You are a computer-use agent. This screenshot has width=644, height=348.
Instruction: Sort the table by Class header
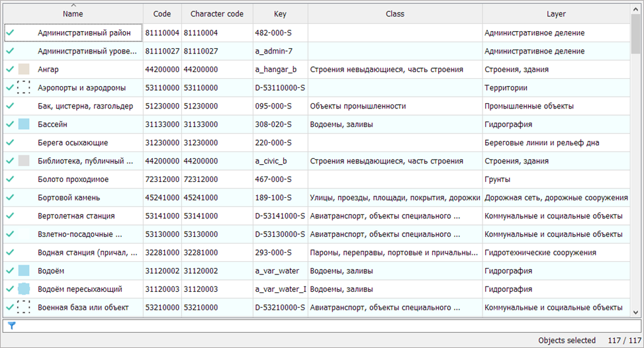pyautogui.click(x=395, y=14)
